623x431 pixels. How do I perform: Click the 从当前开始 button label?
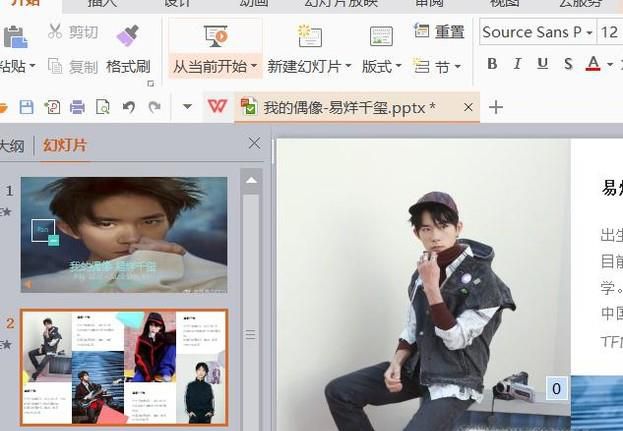click(x=210, y=66)
